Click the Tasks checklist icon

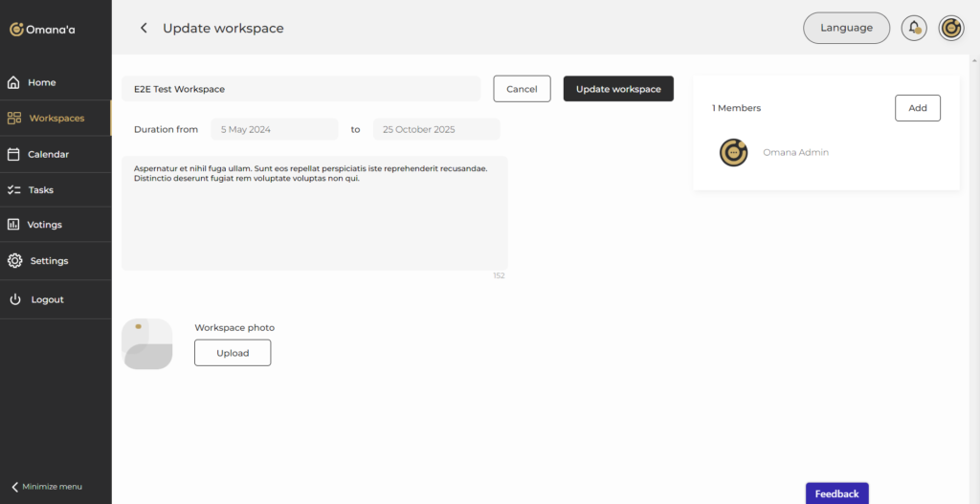[13, 189]
